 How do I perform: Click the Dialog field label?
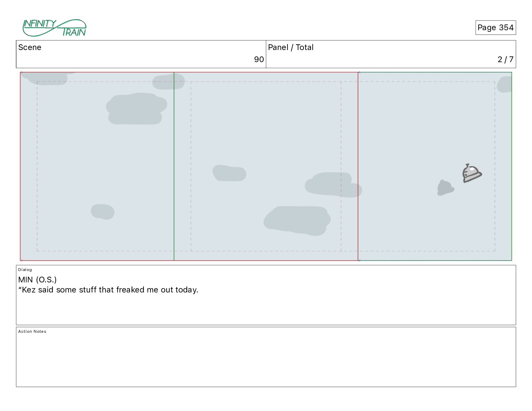click(25, 270)
